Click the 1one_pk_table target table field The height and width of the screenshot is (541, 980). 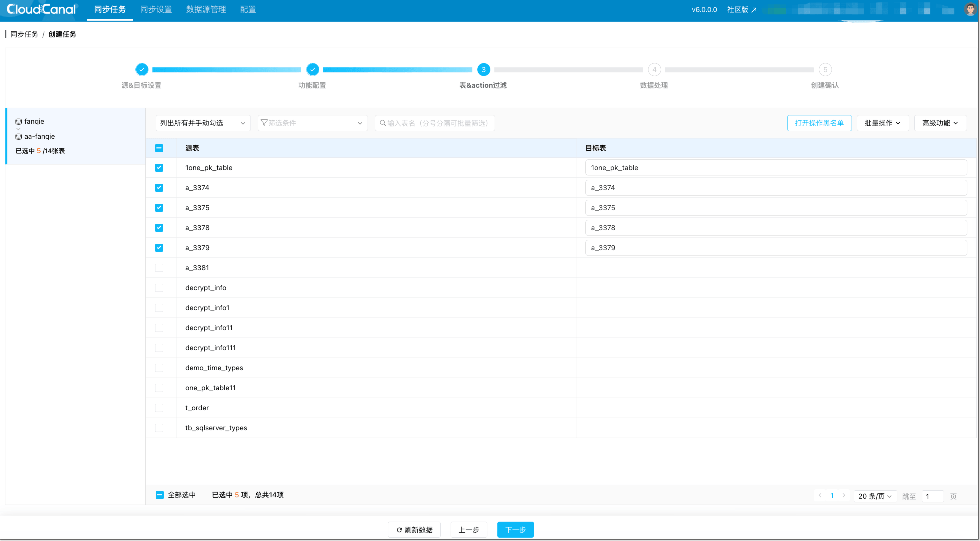[776, 168]
